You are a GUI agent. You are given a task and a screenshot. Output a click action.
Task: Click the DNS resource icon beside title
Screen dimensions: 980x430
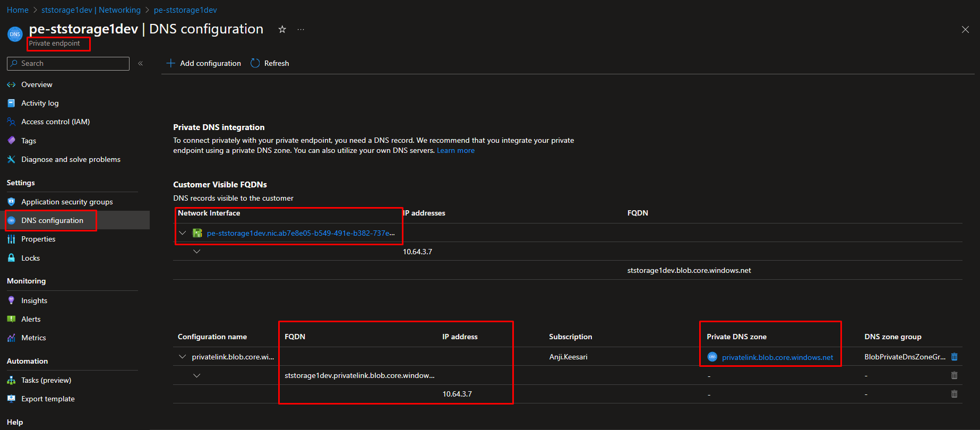(15, 34)
